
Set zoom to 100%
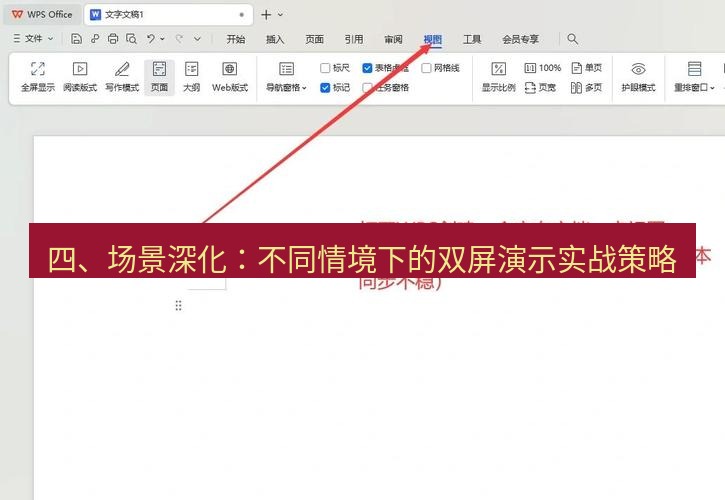pos(543,68)
